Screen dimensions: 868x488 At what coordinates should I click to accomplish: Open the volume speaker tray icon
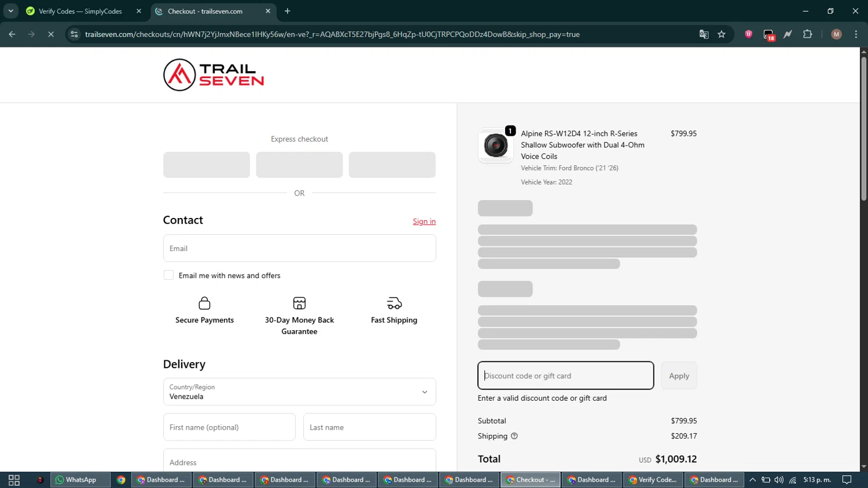point(779,480)
